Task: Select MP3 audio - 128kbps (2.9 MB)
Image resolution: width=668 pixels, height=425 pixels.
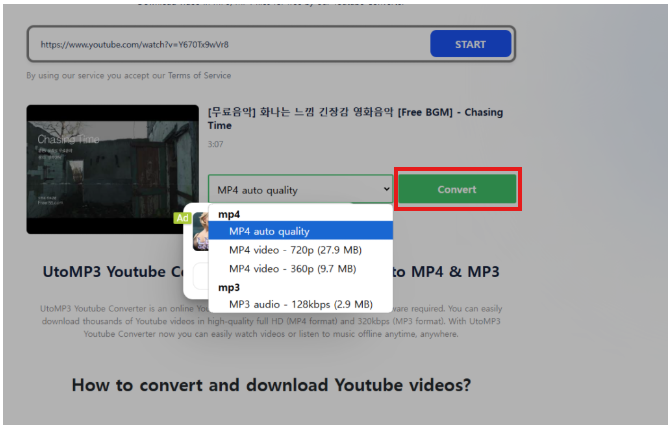Action: pyautogui.click(x=300, y=304)
